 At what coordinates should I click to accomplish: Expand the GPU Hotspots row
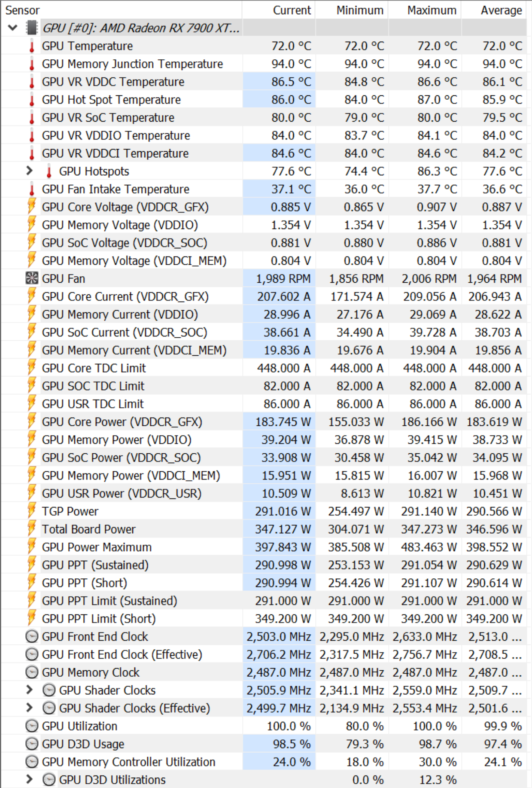[x=29, y=171]
